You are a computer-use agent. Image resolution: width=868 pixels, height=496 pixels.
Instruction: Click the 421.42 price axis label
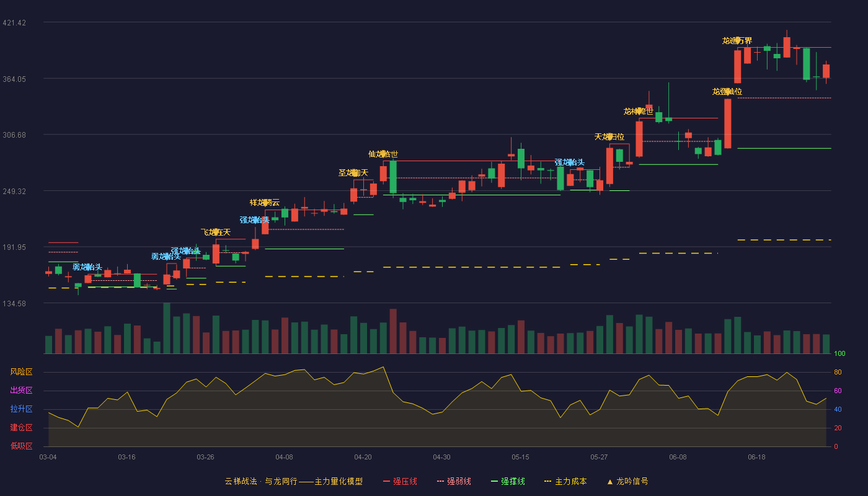[14, 23]
